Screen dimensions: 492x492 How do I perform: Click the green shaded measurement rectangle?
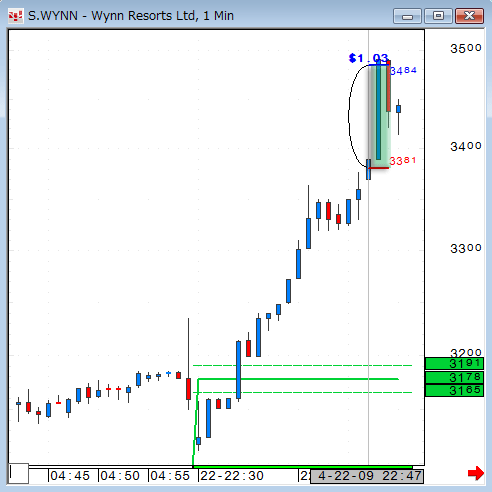tap(379, 116)
